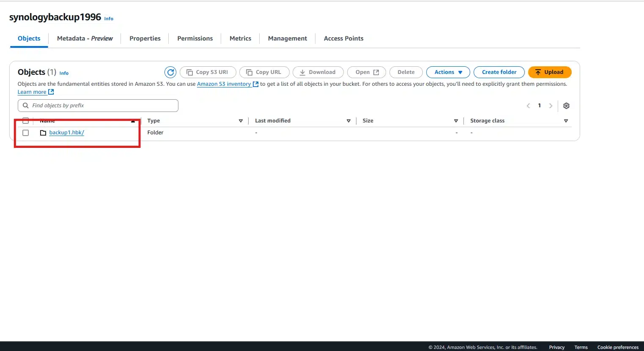The height and width of the screenshot is (351, 644).
Task: Open the Amazon S3 inventory link
Action: pos(225,84)
